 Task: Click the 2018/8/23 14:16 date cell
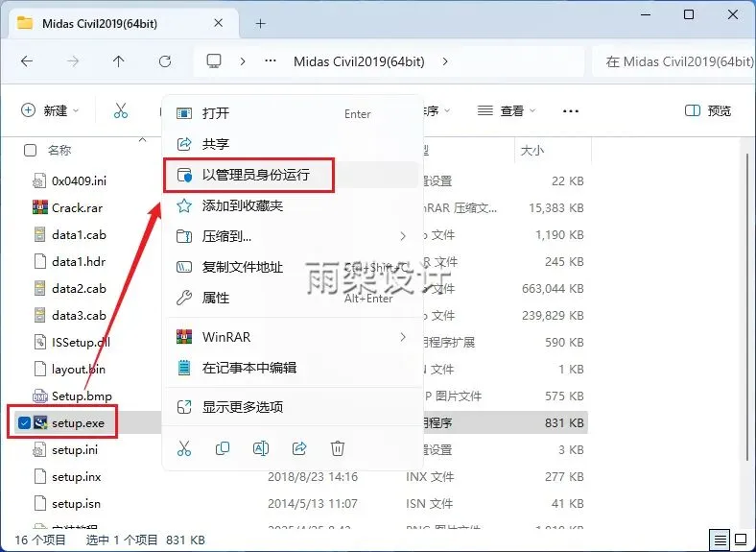point(313,477)
